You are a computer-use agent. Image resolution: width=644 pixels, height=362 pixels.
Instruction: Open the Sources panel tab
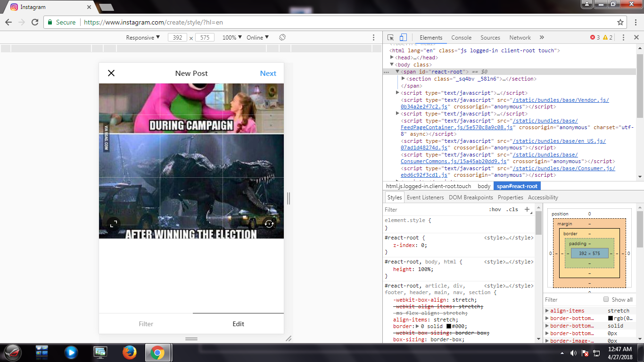point(490,38)
